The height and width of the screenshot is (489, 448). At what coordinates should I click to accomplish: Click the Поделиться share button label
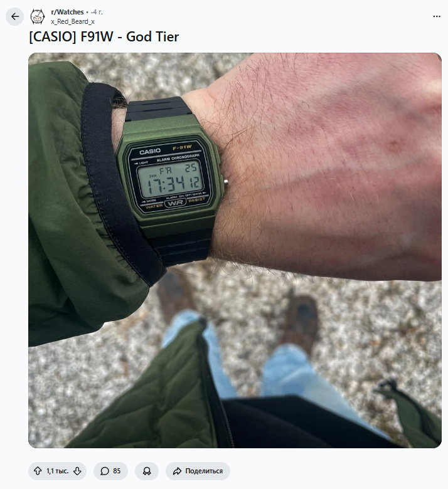[x=204, y=471]
